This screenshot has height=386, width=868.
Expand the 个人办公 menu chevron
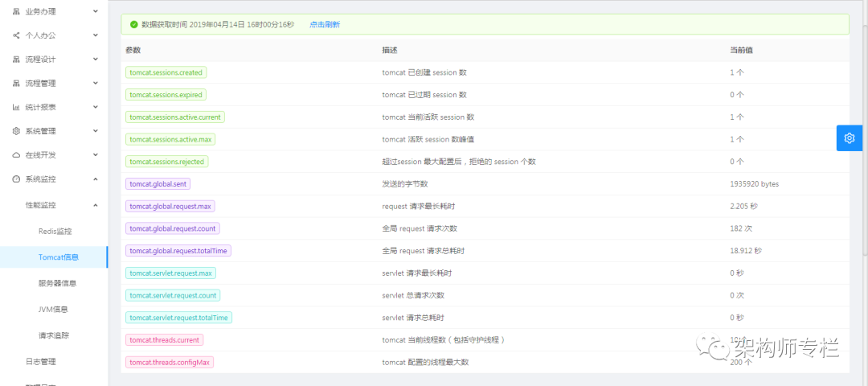pos(95,35)
